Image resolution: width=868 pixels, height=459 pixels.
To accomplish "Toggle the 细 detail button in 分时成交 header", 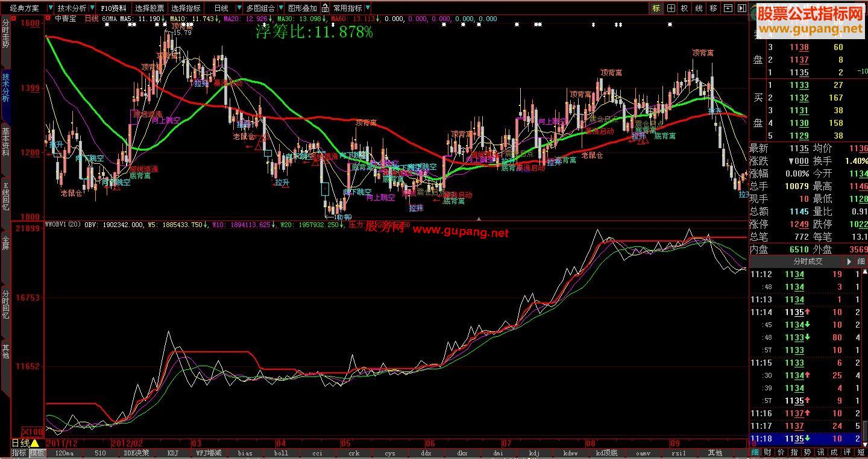I will (861, 261).
